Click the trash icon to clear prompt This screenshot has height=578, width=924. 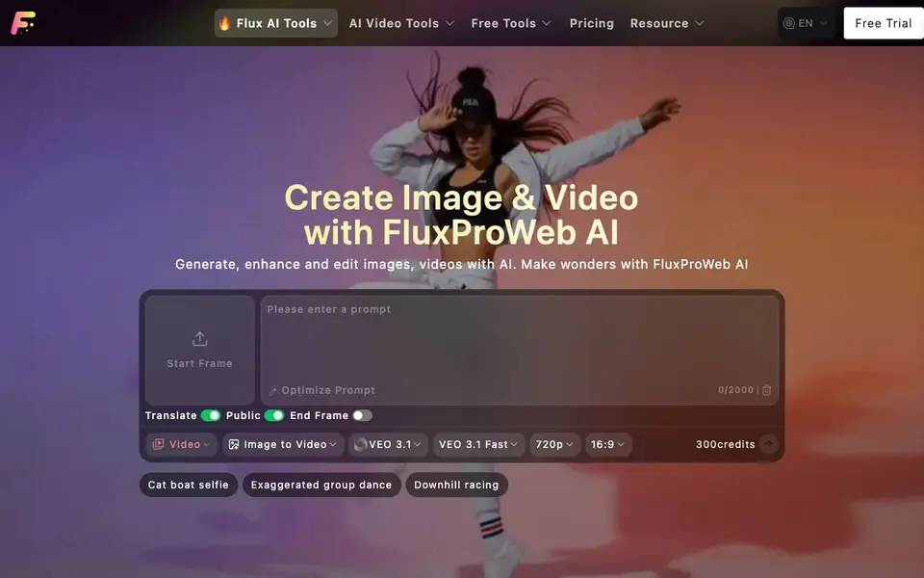pos(766,390)
